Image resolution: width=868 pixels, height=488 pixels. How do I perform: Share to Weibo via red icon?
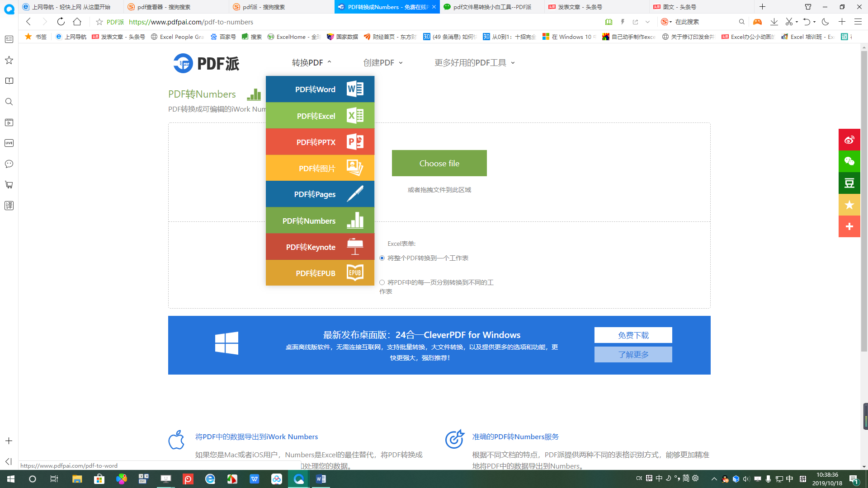click(x=849, y=140)
